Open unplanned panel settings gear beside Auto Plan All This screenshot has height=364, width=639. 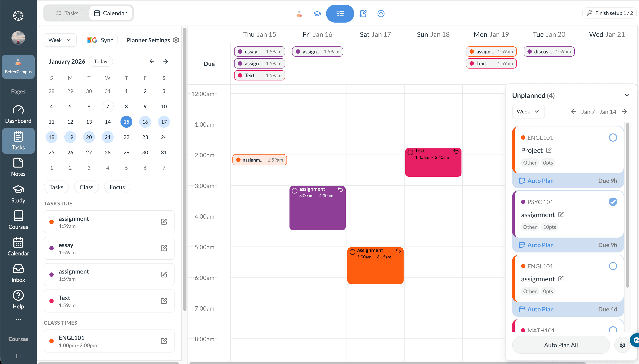[x=622, y=345]
